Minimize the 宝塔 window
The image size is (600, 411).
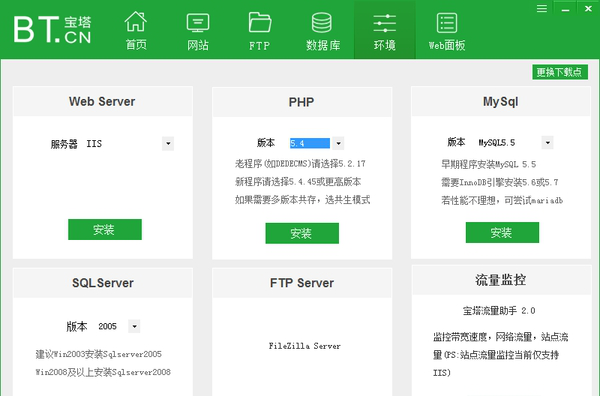(x=563, y=7)
